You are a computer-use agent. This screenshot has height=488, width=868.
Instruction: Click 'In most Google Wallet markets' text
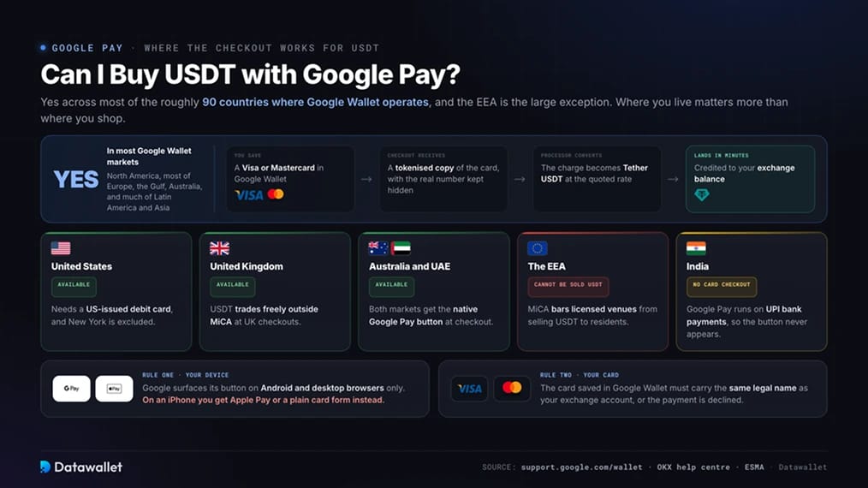[x=149, y=156]
